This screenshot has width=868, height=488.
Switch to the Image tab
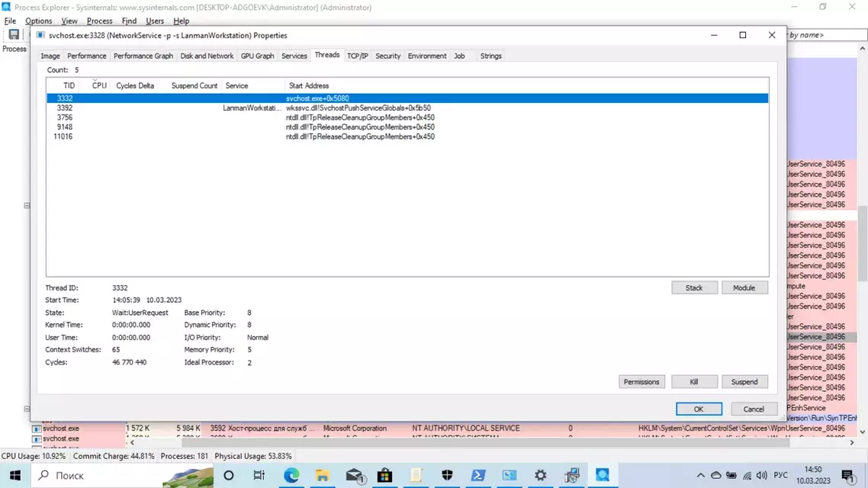50,56
